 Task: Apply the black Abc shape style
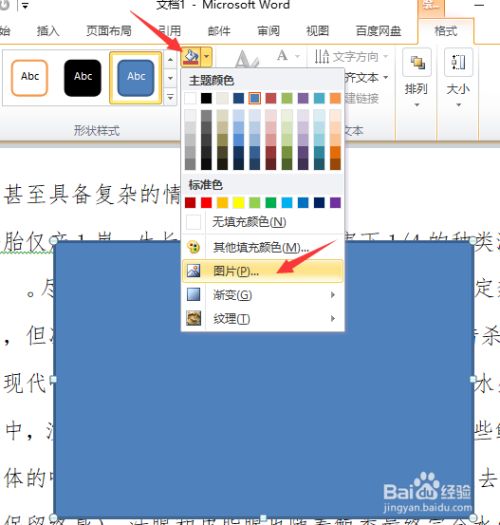point(83,78)
